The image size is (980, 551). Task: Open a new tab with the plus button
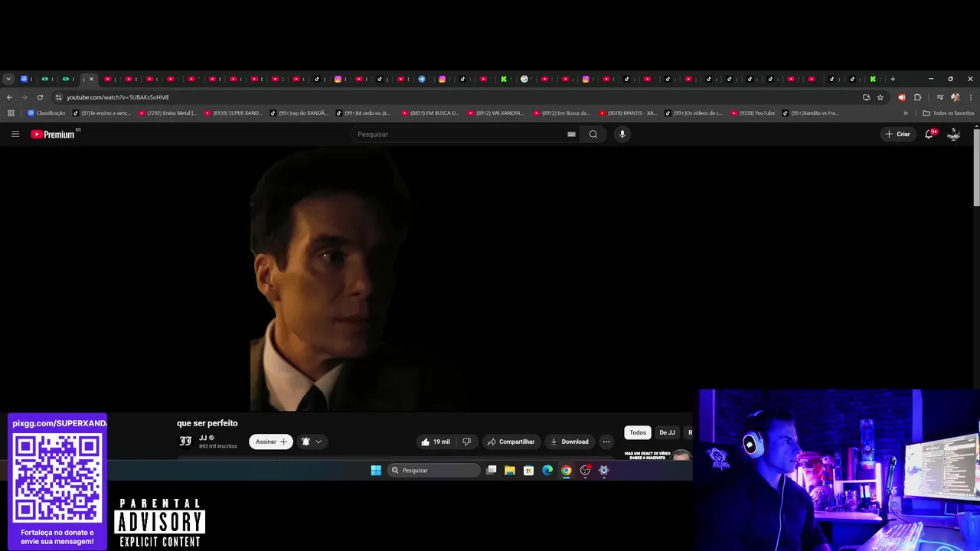click(892, 79)
